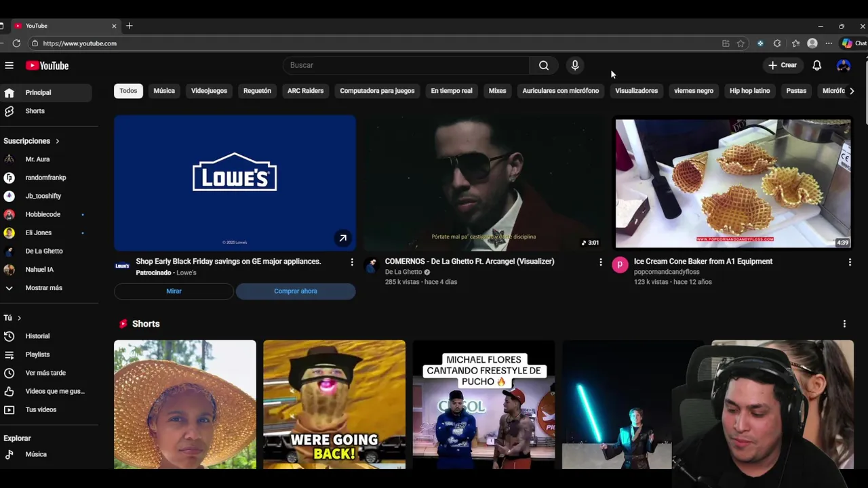Select Auriculares con micrófono chip
Viewport: 868px width, 488px height.
pyautogui.click(x=561, y=91)
